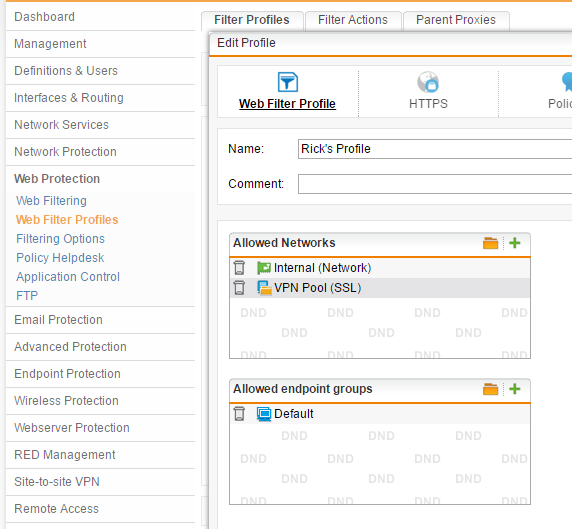
Task: Open the Web Filtering submenu link
Action: pos(51,201)
